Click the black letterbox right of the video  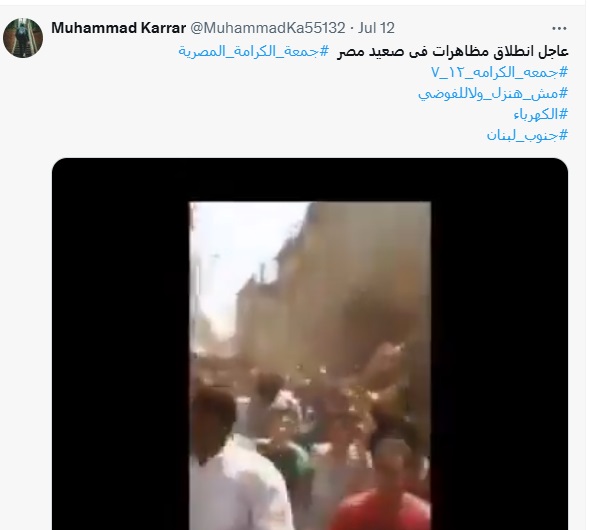pyautogui.click(x=500, y=344)
